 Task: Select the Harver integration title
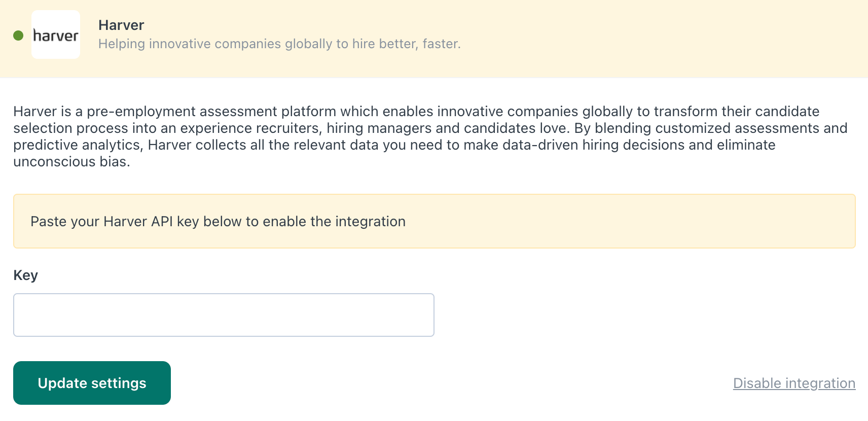pyautogui.click(x=121, y=25)
